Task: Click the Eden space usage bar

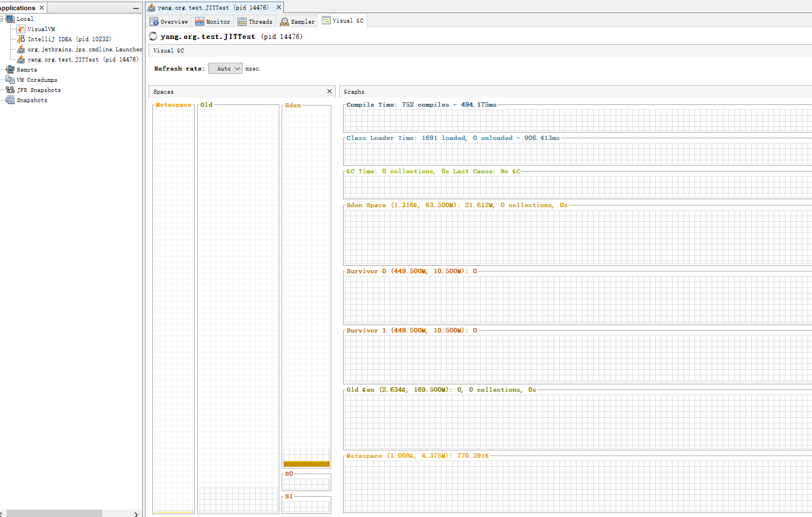Action: pyautogui.click(x=306, y=464)
